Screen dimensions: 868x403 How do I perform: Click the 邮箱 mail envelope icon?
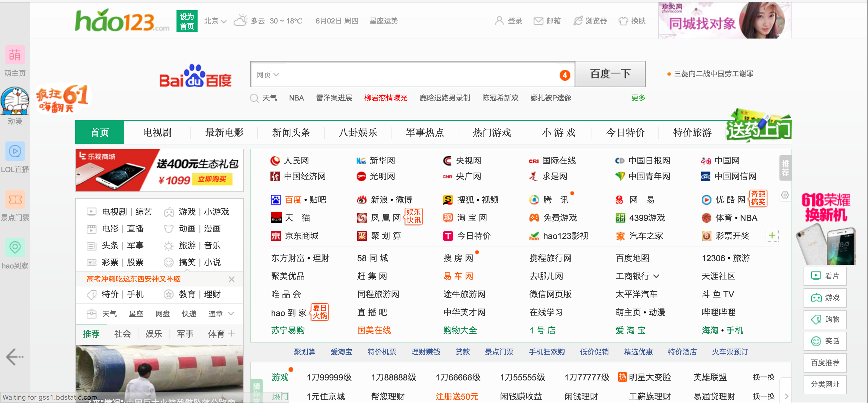point(538,21)
